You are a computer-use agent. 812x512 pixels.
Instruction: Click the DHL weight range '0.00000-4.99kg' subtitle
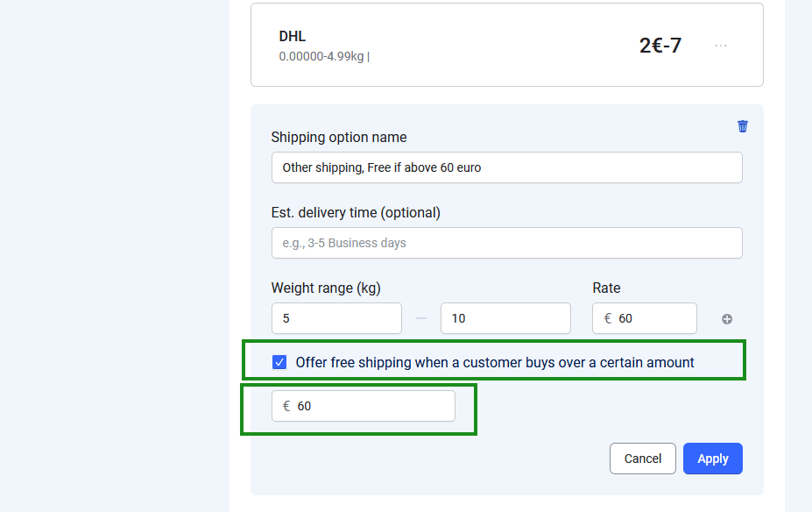coord(322,57)
